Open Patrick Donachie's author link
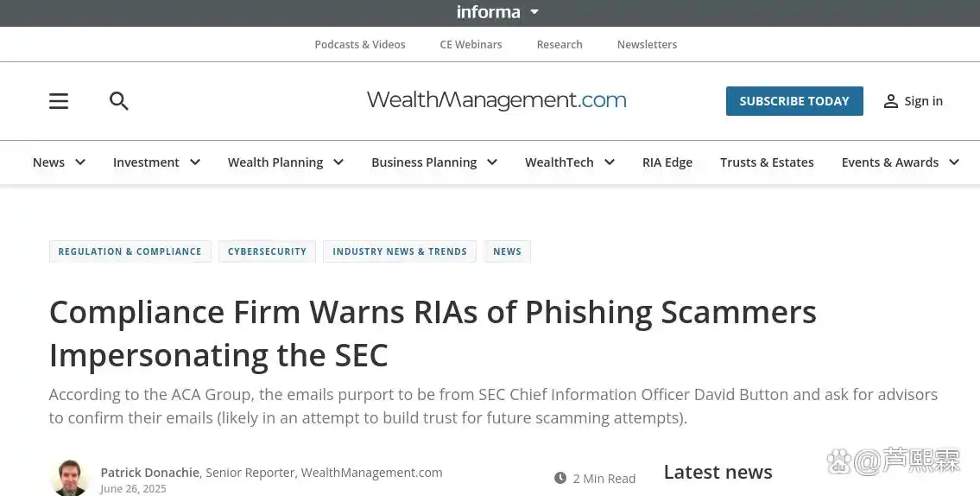Screen dimensions: 980x496 pyautogui.click(x=150, y=473)
